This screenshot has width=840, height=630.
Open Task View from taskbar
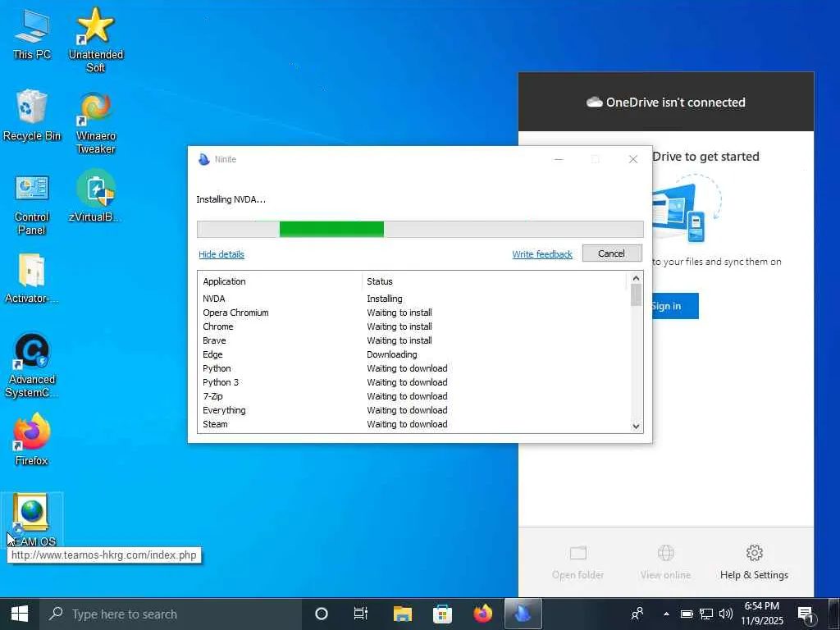(x=361, y=614)
